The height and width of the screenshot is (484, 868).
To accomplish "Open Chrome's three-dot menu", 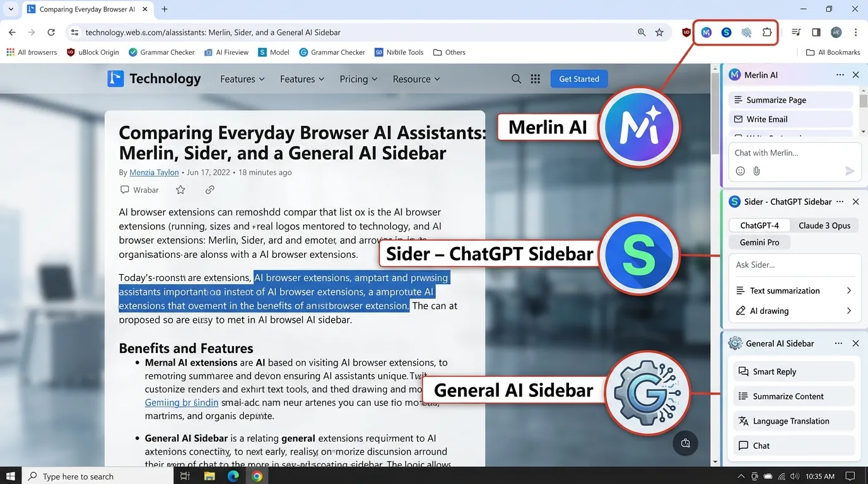I will 856,32.
